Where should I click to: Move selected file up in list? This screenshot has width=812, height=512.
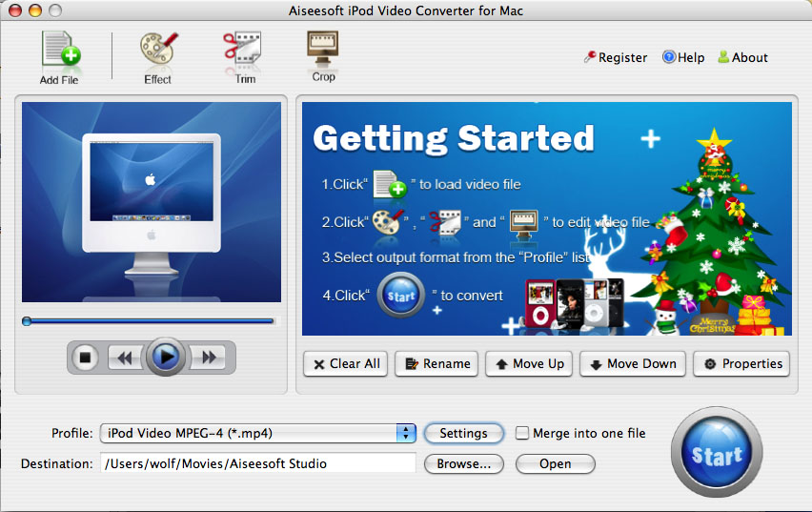[x=529, y=363]
